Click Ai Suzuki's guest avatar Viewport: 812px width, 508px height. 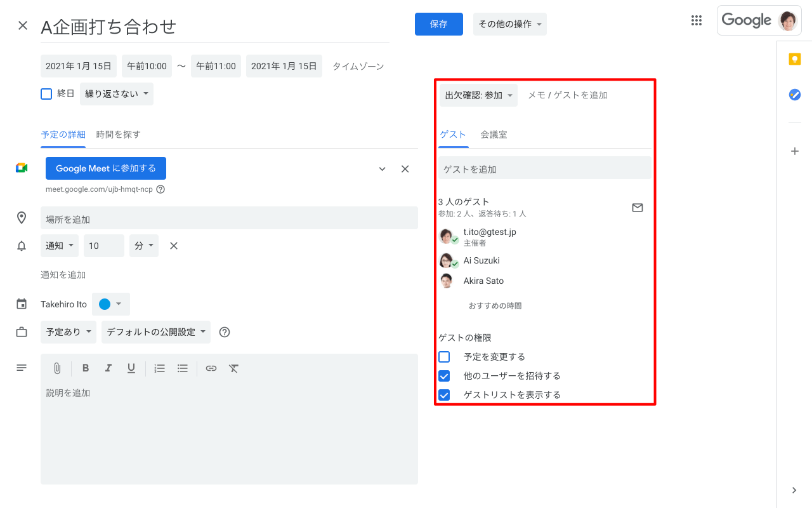[447, 260]
